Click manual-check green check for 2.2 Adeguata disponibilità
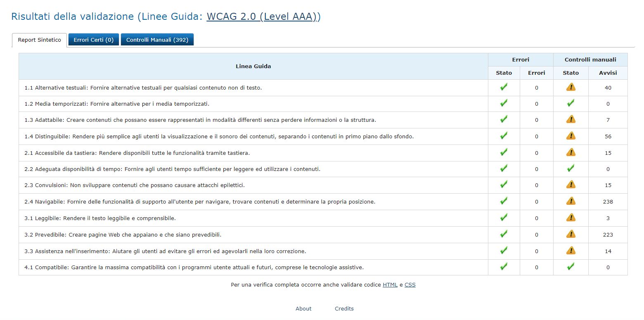Image resolution: width=644 pixels, height=320 pixels. [571, 168]
